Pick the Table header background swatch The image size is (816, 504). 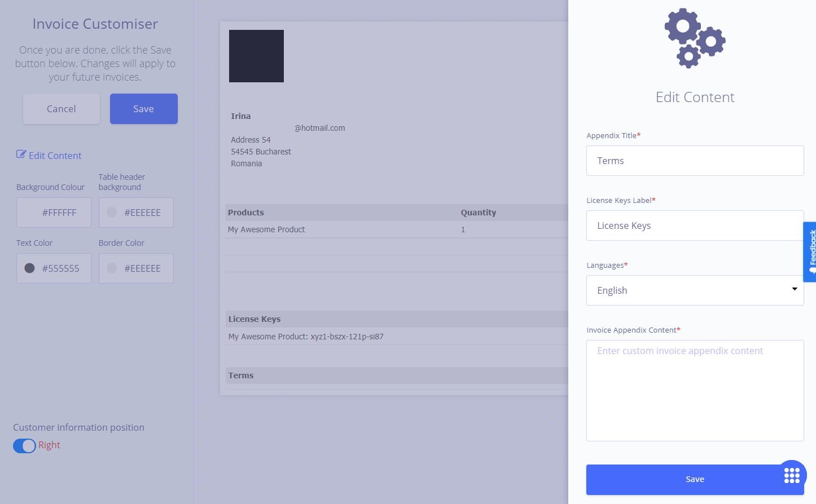point(112,213)
